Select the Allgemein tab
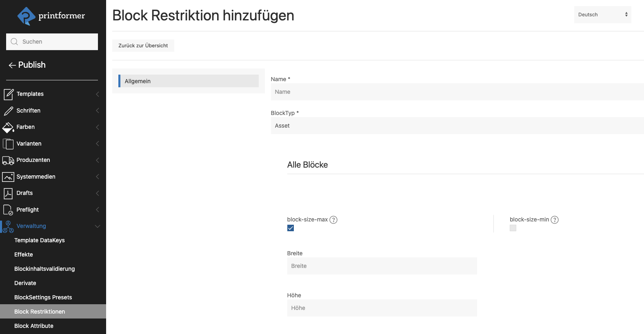The image size is (644, 334). pos(189,81)
